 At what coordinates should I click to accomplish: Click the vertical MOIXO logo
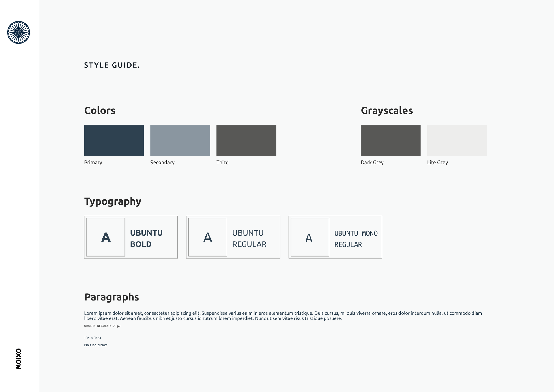tap(19, 359)
